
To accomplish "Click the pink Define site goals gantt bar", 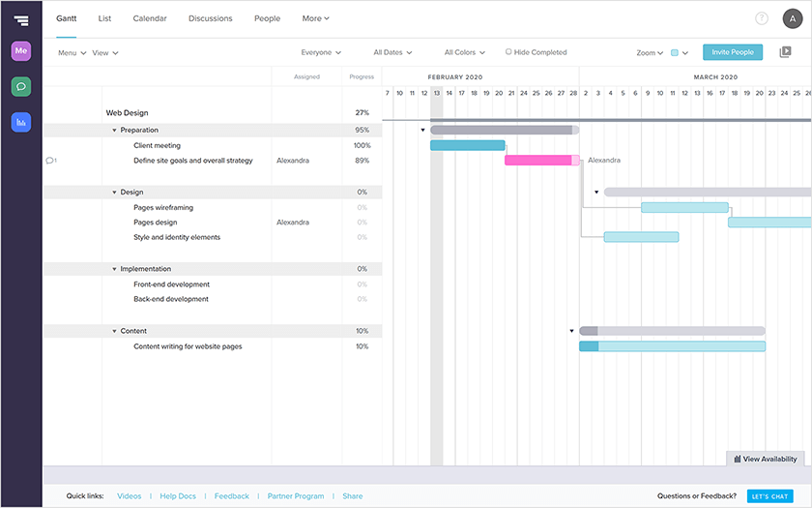I will (542, 161).
